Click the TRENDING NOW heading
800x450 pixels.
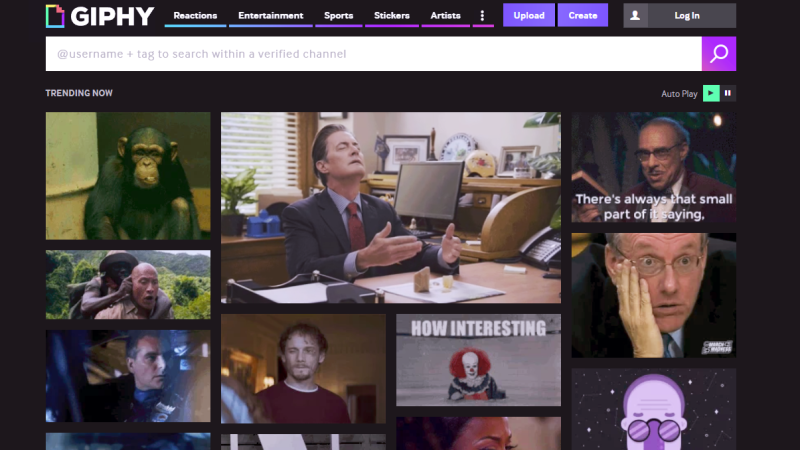pos(79,93)
